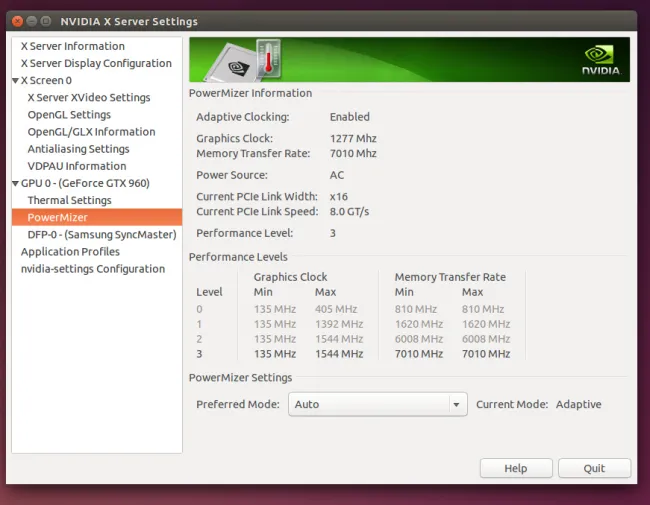Screen dimensions: 650x505
Task: Click the Memory Transfer Rate column header
Action: coord(450,277)
